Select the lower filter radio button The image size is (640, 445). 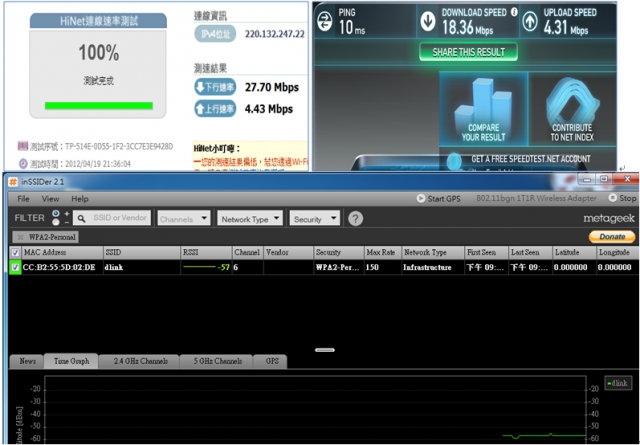(56, 222)
